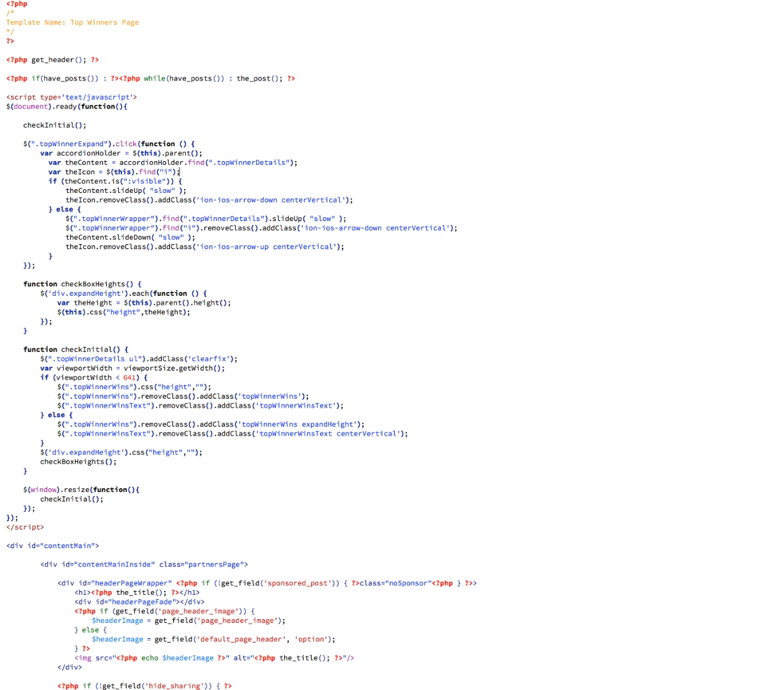
Task: Click the script type='text/javascript' opening tag
Action: click(x=72, y=97)
